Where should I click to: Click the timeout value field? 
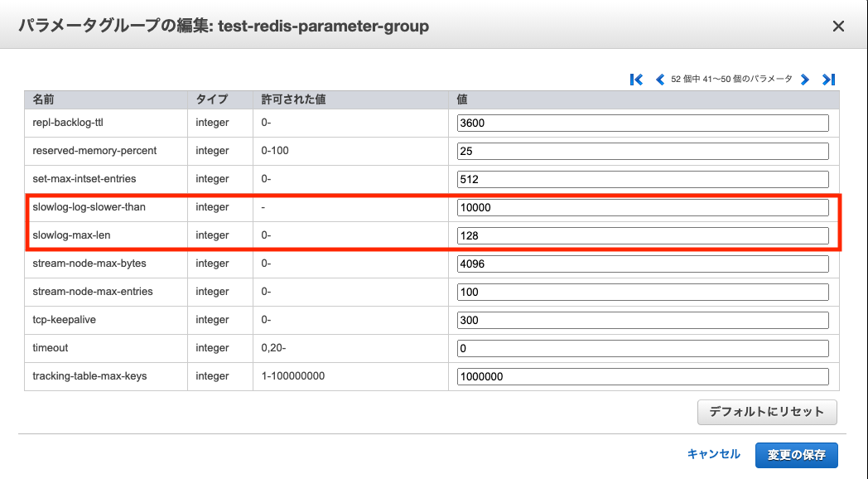coord(643,348)
